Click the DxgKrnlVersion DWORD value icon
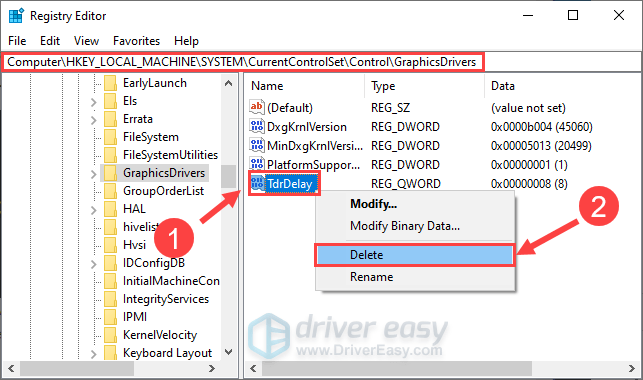The image size is (643, 380). (x=257, y=126)
